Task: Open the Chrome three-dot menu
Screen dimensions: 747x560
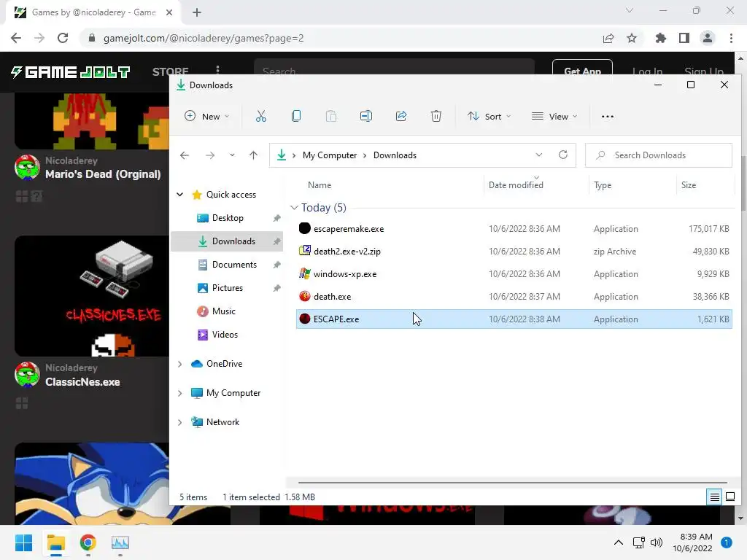Action: point(731,38)
